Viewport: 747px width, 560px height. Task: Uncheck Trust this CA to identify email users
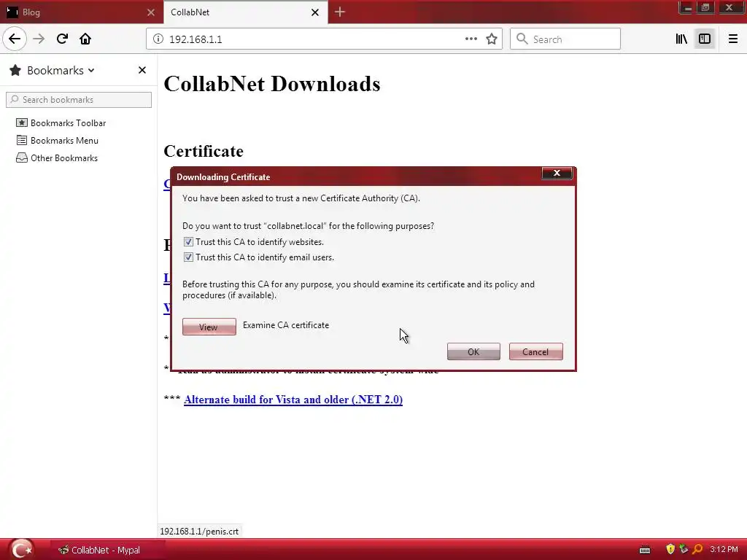[x=188, y=257]
